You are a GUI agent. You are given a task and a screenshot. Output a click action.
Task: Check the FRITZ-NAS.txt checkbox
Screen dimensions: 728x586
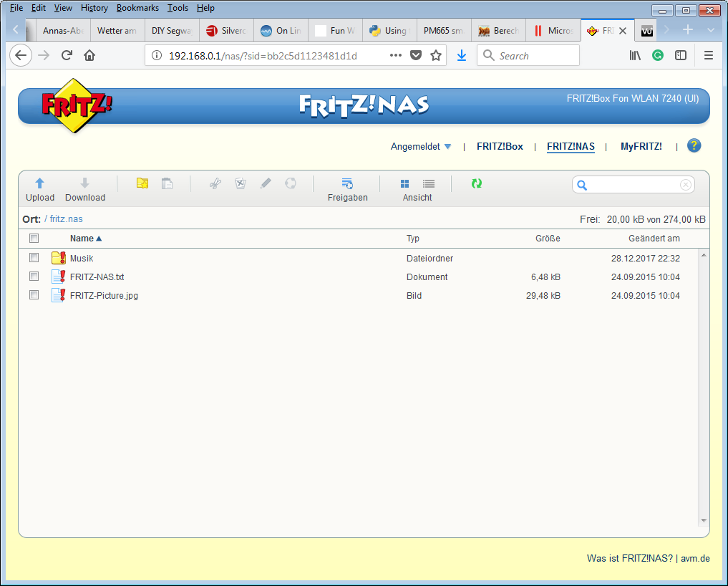(x=34, y=277)
